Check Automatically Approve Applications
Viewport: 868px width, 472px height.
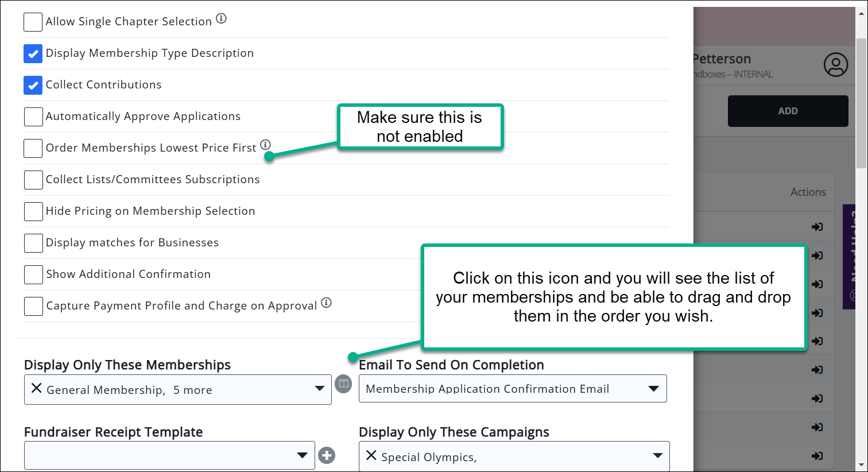(x=33, y=117)
